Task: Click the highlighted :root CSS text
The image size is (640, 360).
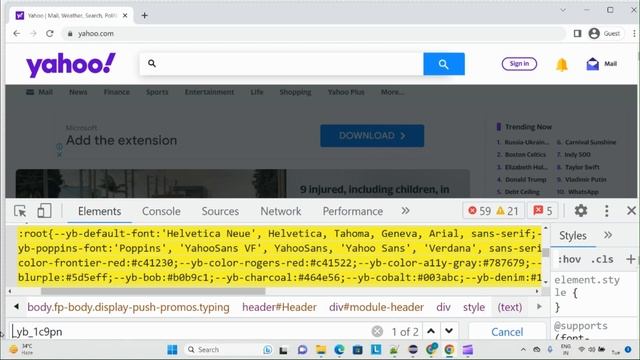Action: pos(280,256)
